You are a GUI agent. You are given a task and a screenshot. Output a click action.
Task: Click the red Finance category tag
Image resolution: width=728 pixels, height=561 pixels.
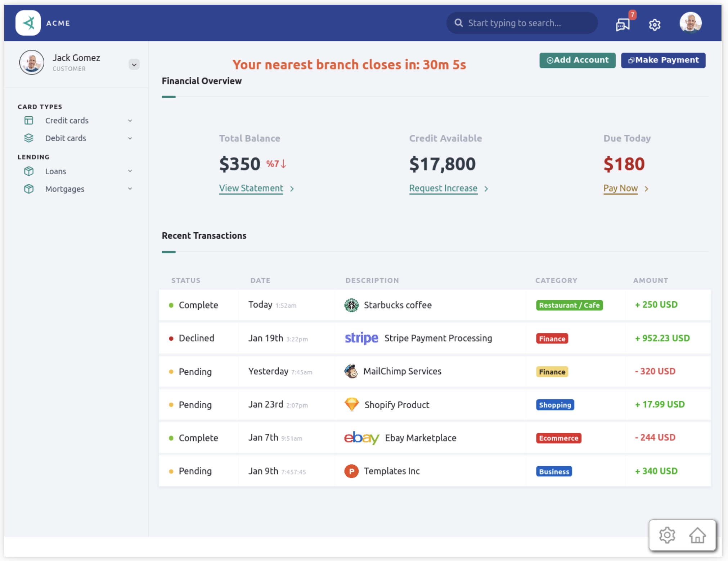coord(552,338)
